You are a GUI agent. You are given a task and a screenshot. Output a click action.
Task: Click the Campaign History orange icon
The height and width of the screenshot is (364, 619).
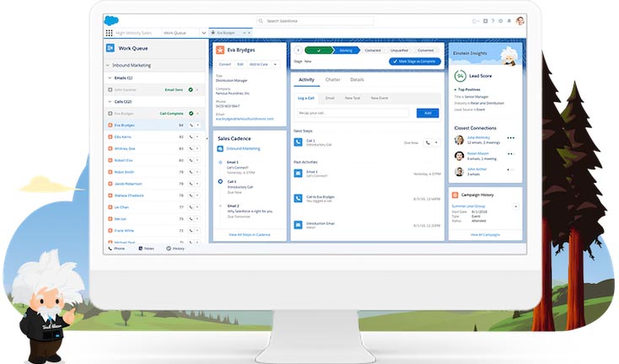(455, 195)
